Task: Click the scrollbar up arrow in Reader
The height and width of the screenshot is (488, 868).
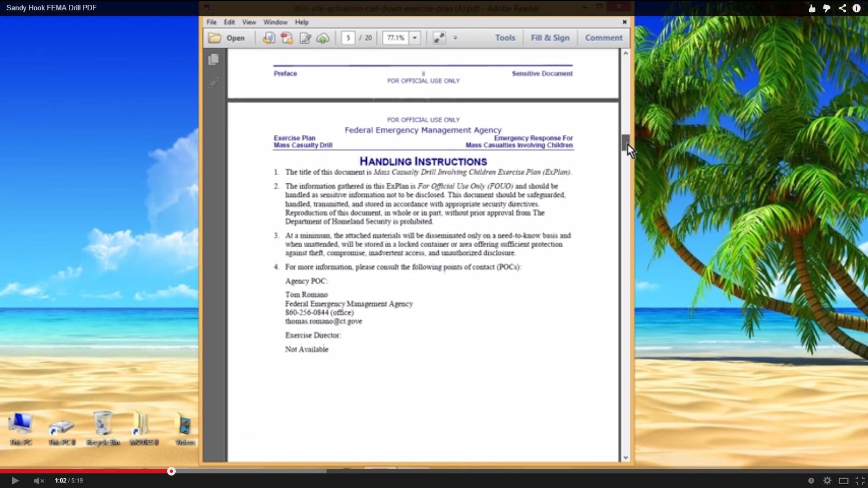Action: coord(626,53)
